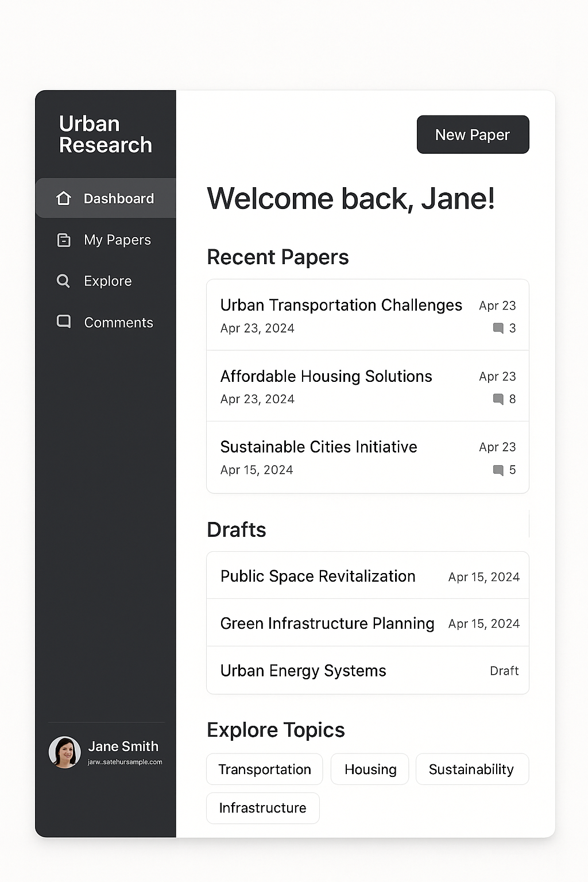Click comment icon for Affordable Housing Solutions
The image size is (588, 882).
point(498,399)
